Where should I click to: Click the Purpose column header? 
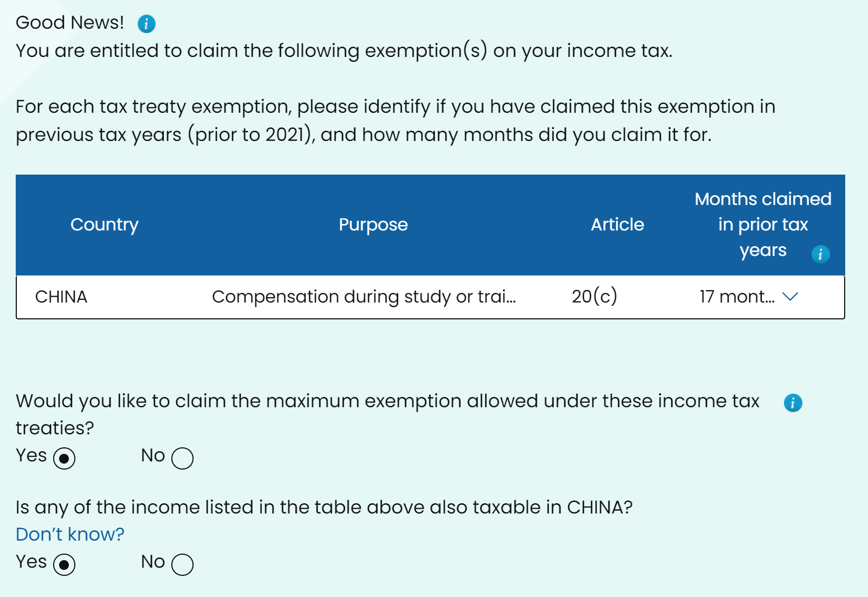coord(373,224)
